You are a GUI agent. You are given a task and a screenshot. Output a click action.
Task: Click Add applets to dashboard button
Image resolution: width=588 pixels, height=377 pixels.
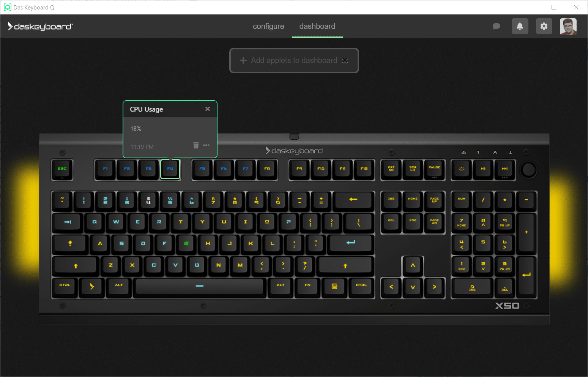[x=288, y=61]
